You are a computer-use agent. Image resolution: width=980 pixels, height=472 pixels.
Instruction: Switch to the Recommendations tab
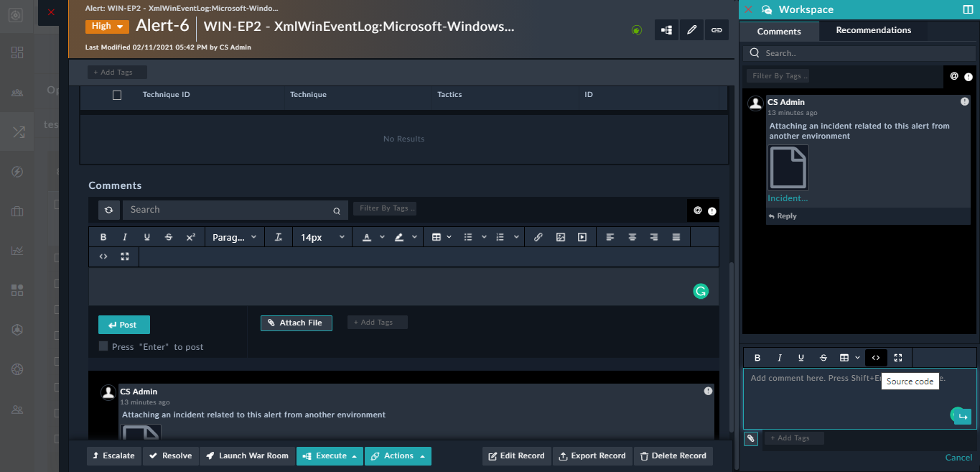[873, 30]
